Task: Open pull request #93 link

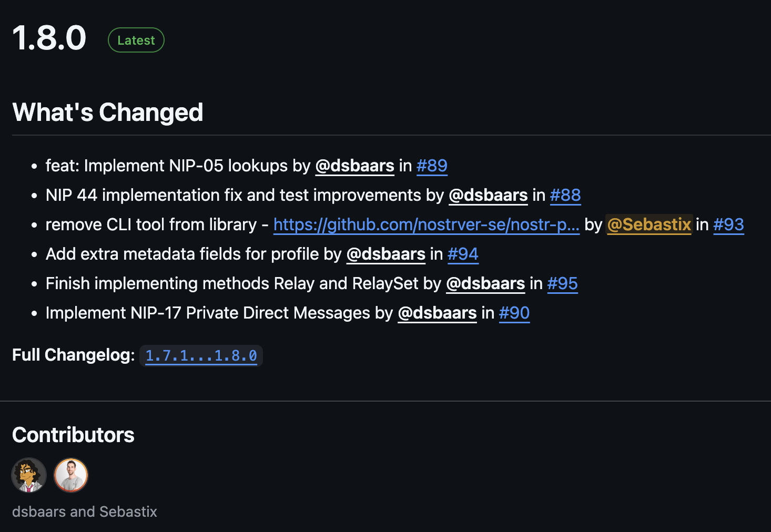Action: pyautogui.click(x=728, y=225)
